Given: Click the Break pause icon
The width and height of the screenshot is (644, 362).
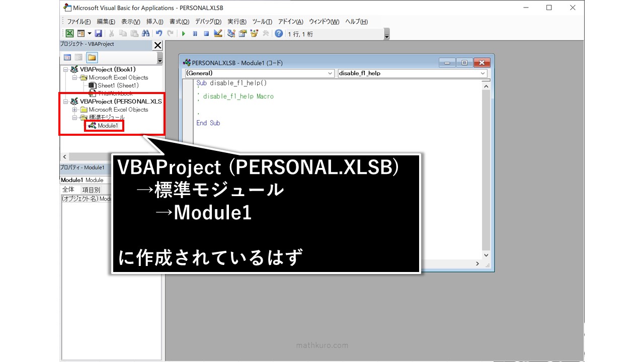Looking at the screenshot, I should (195, 34).
